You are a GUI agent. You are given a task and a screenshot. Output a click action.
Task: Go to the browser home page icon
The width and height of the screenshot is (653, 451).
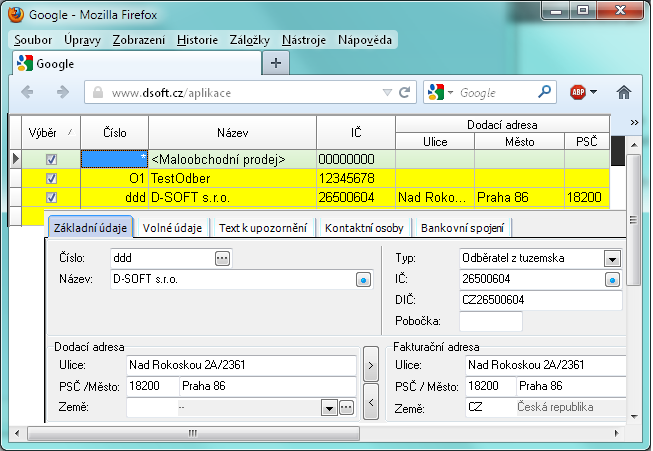[624, 92]
